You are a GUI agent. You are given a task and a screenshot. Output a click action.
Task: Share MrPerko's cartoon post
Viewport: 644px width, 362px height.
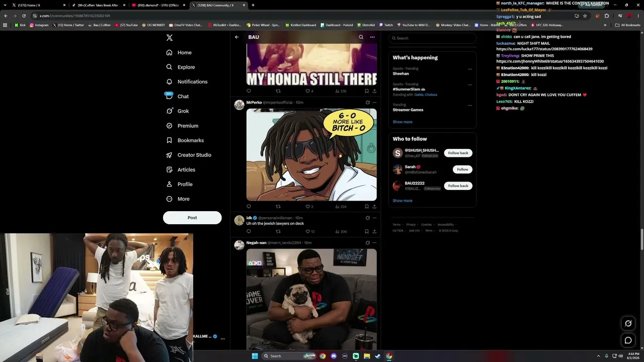click(374, 207)
